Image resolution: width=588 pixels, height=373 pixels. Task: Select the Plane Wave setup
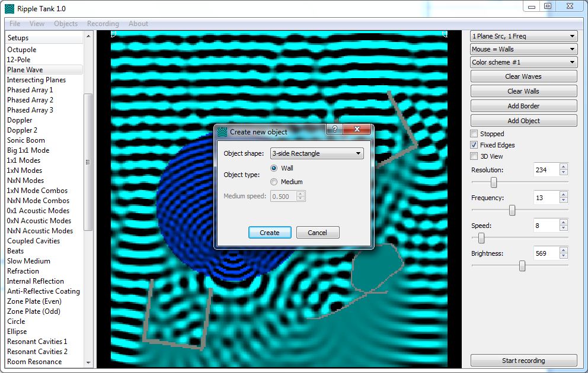25,70
